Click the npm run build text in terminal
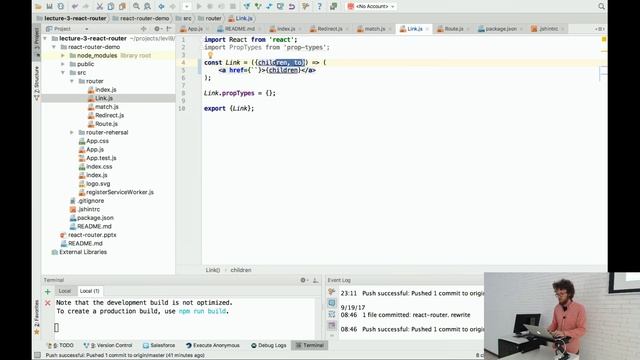The image size is (640, 360). (202, 311)
